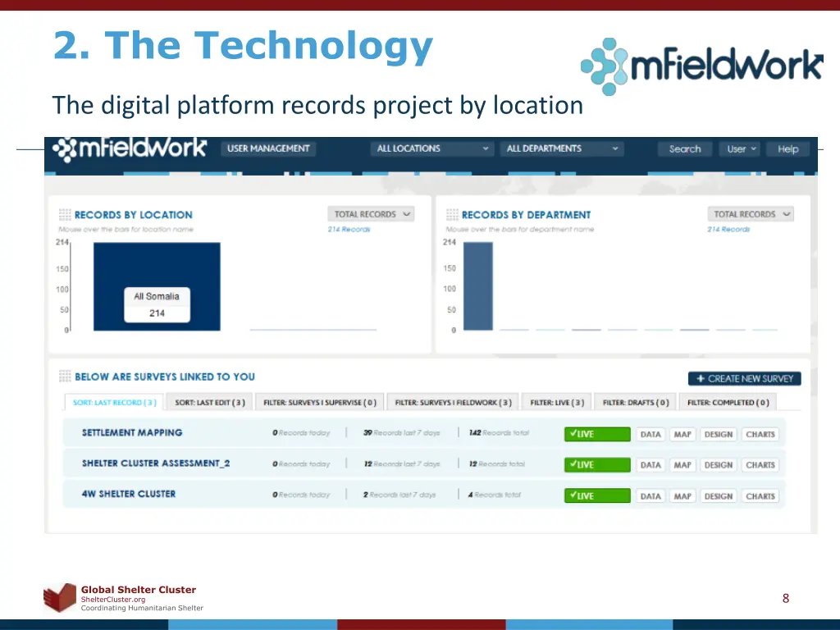Select Sort: Last Edit tab
The height and width of the screenshot is (630, 840).
click(209, 402)
